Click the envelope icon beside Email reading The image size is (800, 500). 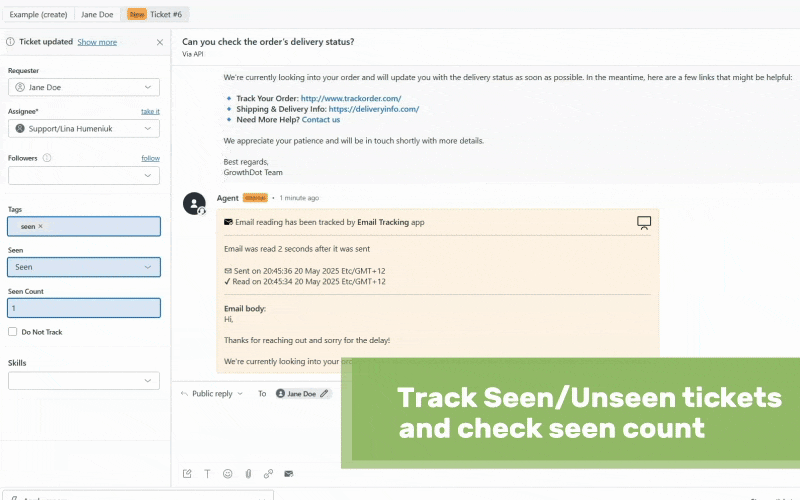(228, 222)
